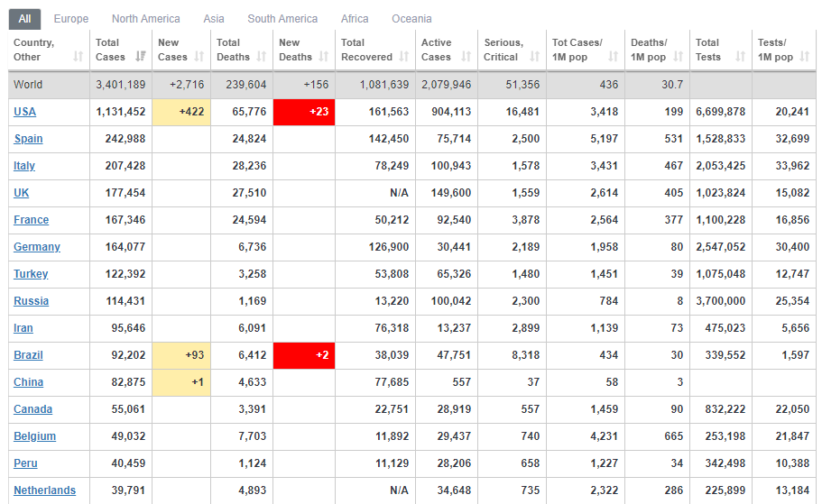Screen dimensions: 822x504
Task: Open the Oceania tab
Action: pos(411,19)
